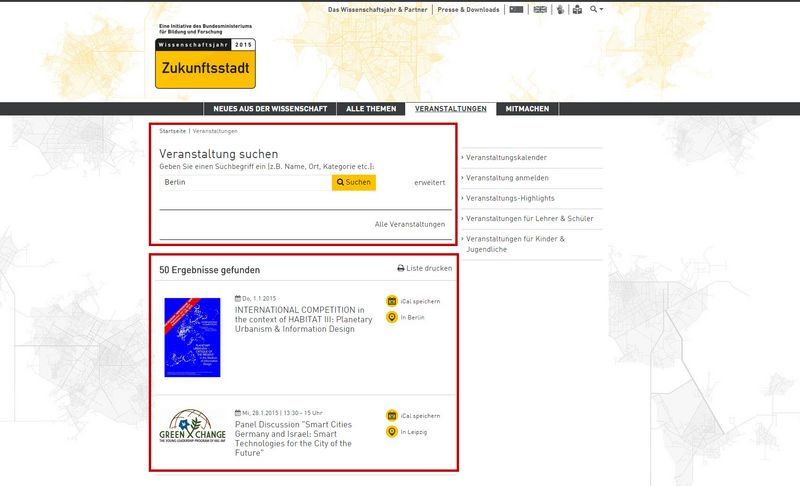Click location pin icon for In Berlin
The height and width of the screenshot is (486, 800).
392,317
